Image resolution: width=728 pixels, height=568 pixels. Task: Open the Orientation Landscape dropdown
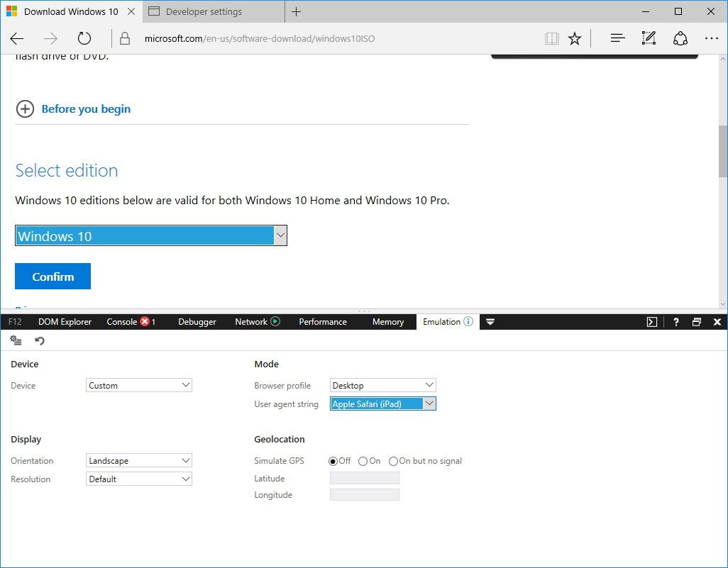pos(139,460)
